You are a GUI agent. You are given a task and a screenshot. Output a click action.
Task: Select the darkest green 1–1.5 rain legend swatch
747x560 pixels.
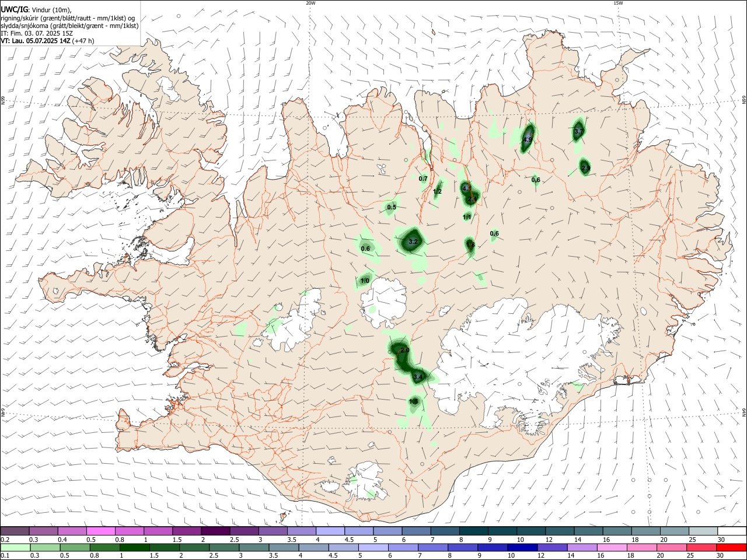click(x=135, y=548)
